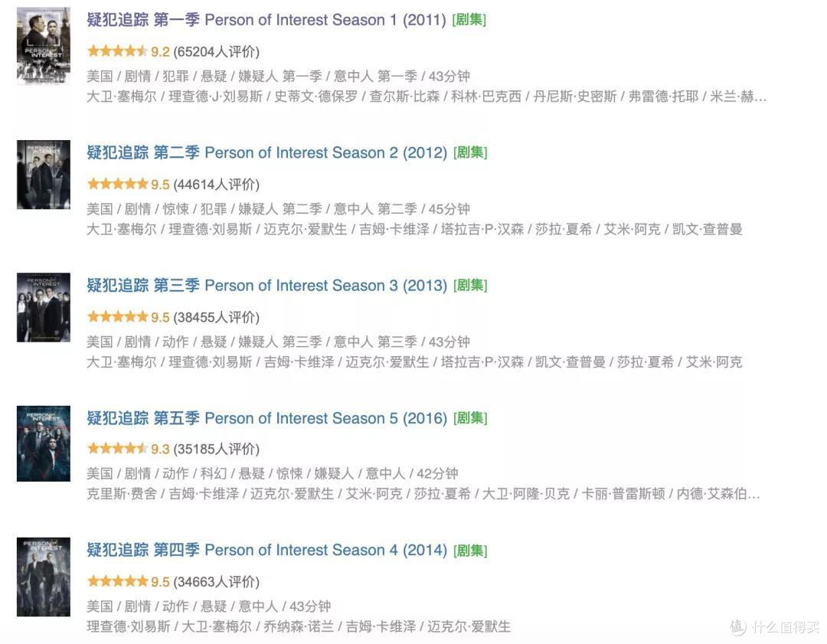Click the Season 4 (2014) poster thumbnail

tap(43, 577)
